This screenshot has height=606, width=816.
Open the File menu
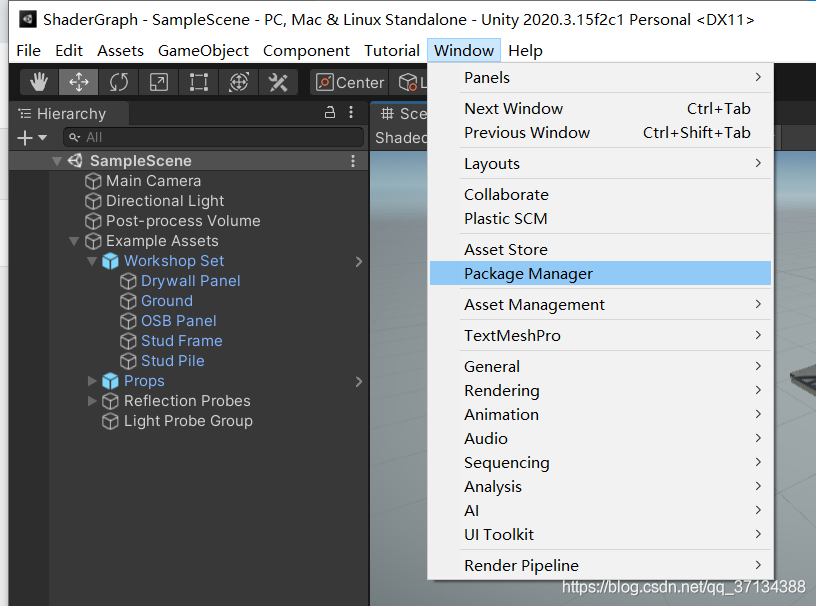click(x=28, y=50)
